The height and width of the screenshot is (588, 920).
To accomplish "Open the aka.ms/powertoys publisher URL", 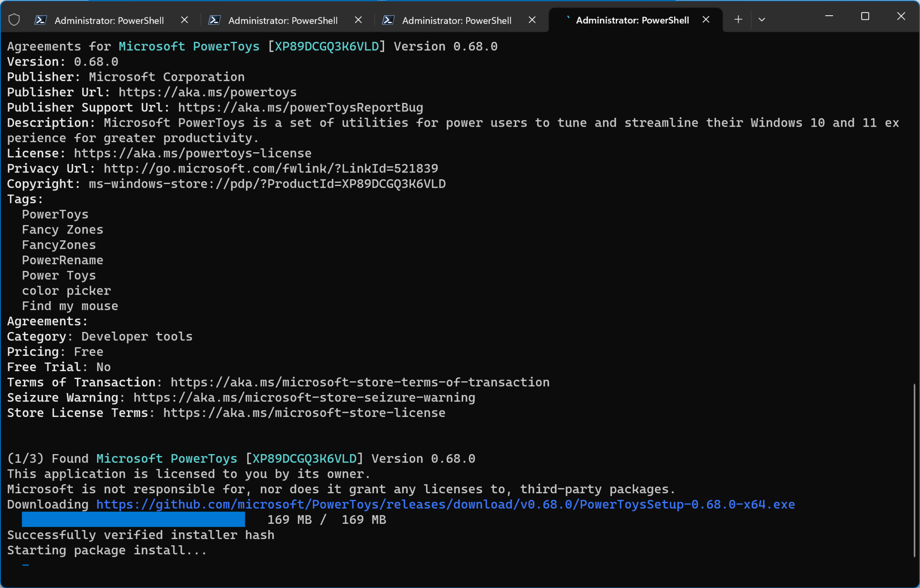I will click(x=207, y=92).
